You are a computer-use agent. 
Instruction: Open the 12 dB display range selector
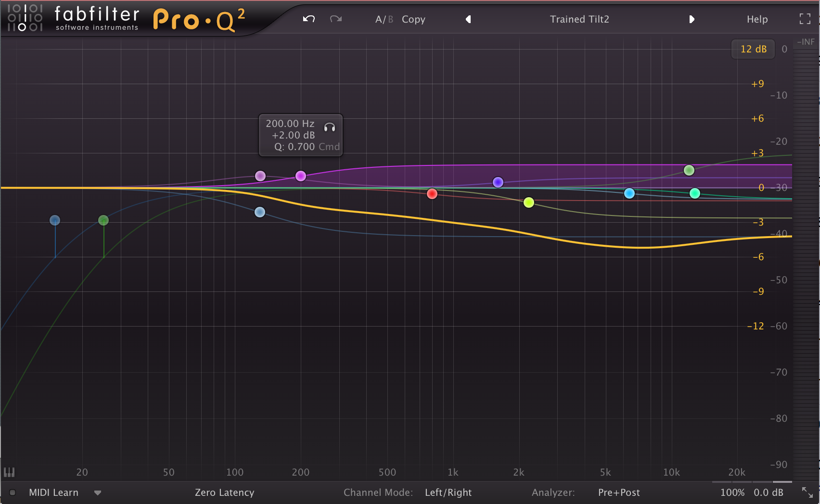(753, 49)
